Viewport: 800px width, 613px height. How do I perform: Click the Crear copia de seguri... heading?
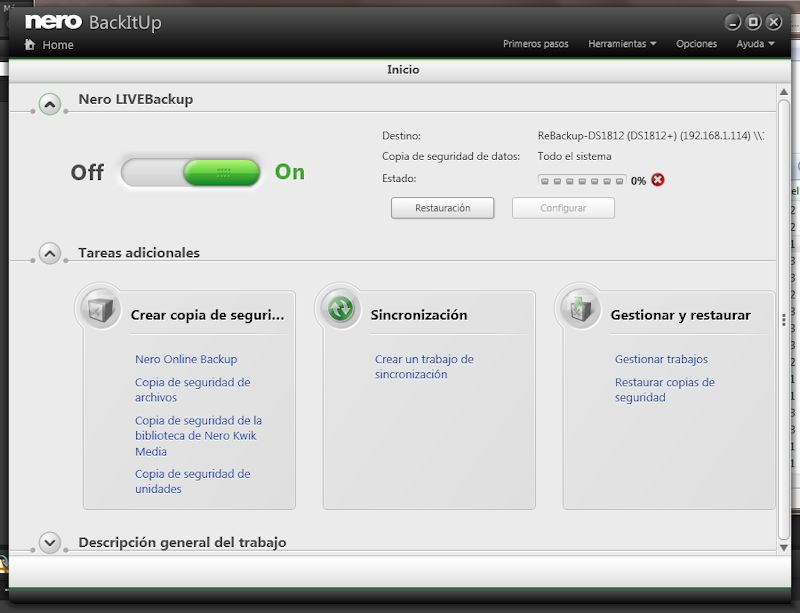[x=207, y=315]
